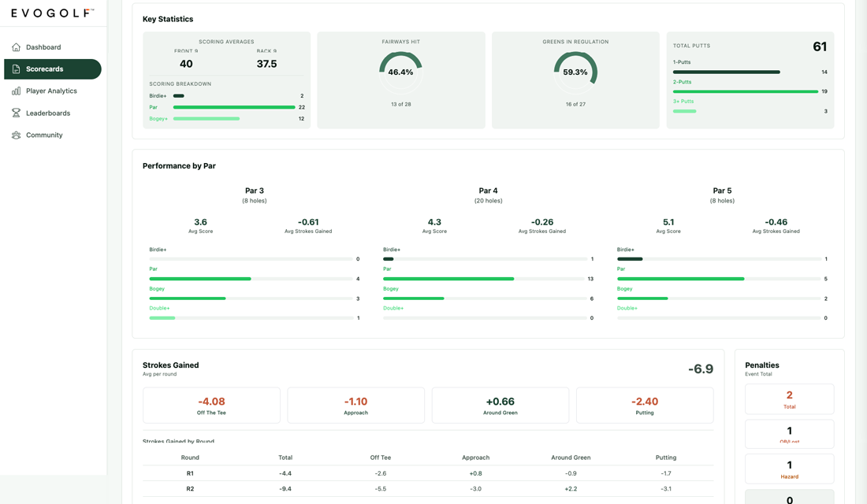Click R2 Around Green value +2.2
This screenshot has width=867, height=504.
(x=571, y=489)
